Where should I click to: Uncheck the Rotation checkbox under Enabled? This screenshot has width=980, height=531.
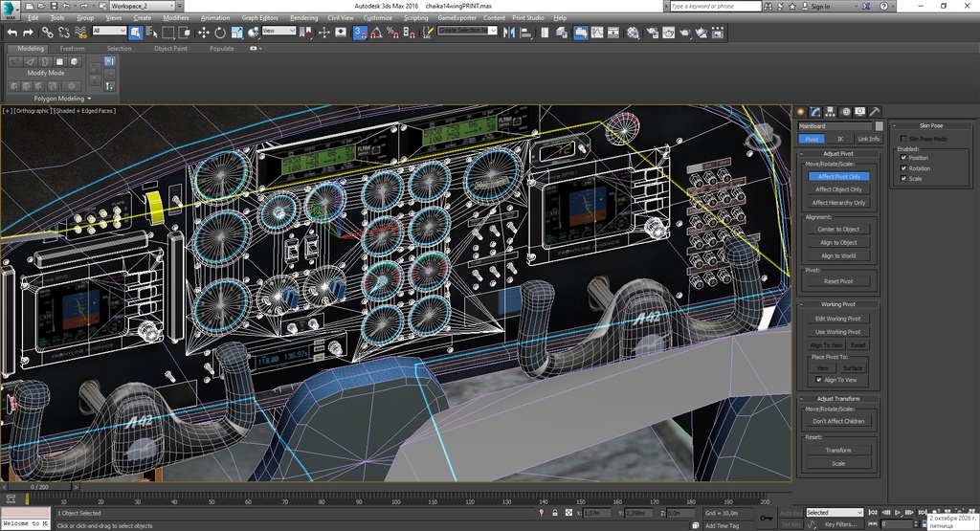(903, 168)
